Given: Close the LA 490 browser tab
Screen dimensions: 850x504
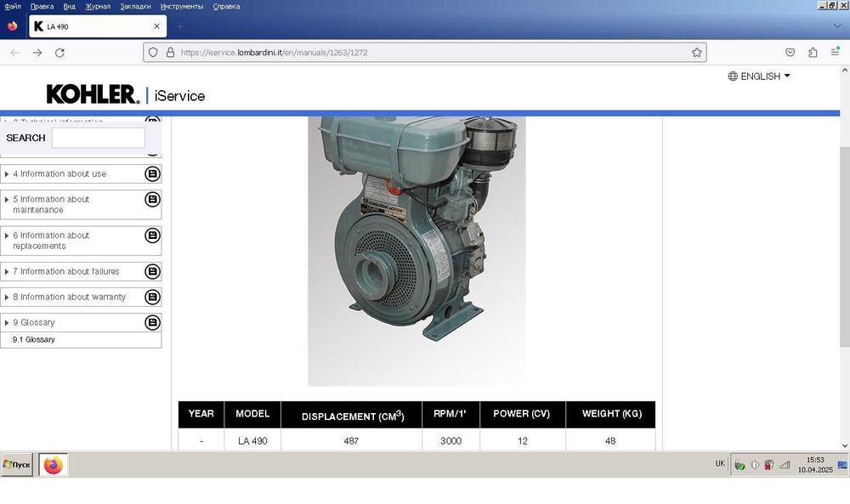Looking at the screenshot, I should coord(156,26).
